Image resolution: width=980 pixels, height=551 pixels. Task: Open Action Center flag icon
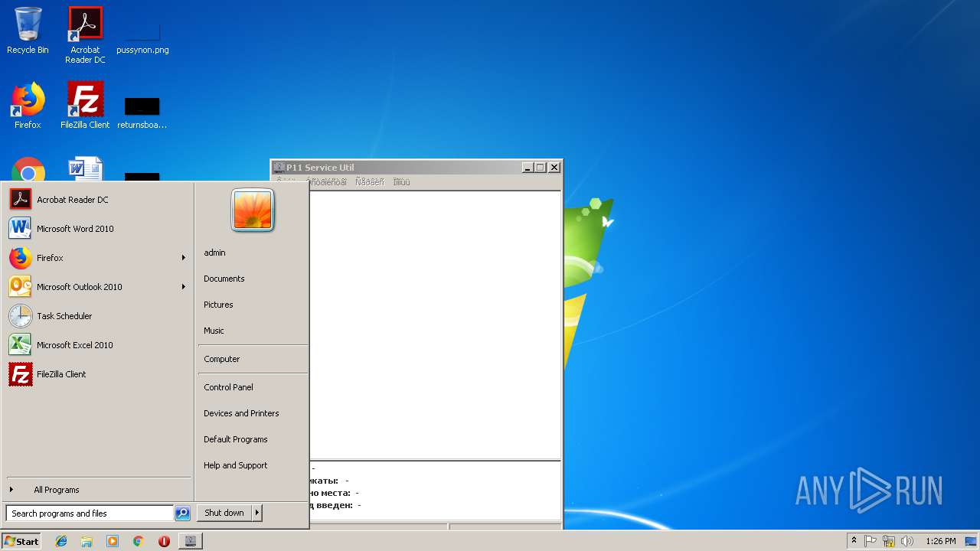(x=871, y=541)
